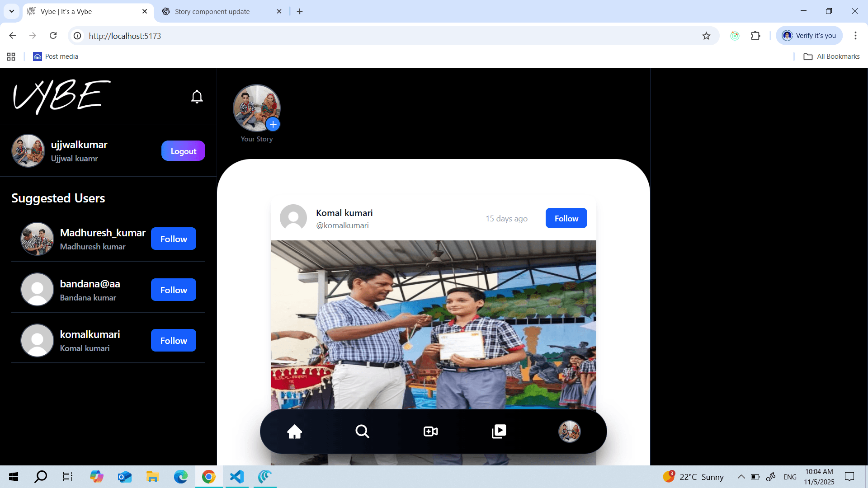Select Home in the bottom navigation bar
Viewport: 868px width, 488px height.
point(294,431)
